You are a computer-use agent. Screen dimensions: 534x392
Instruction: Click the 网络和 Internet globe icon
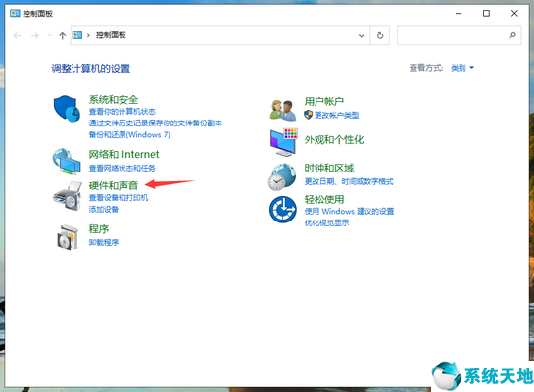point(67,162)
